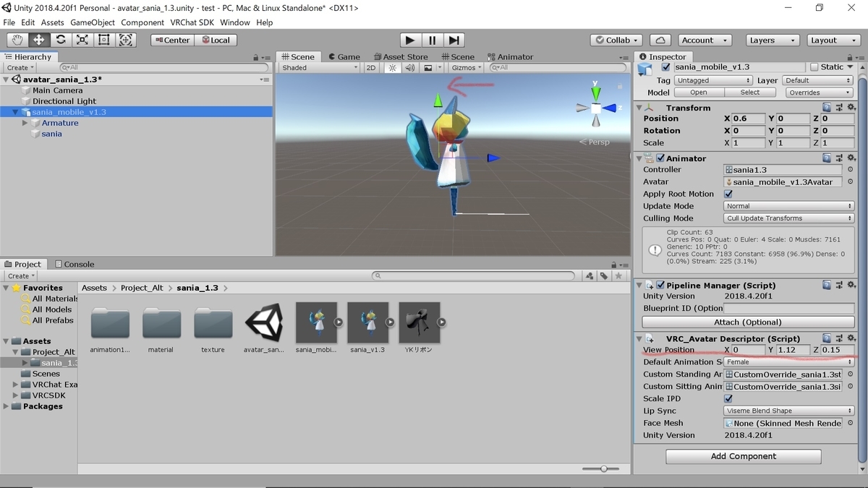Image resolution: width=868 pixels, height=488 pixels.
Task: Open the Assets menu
Action: [52, 22]
